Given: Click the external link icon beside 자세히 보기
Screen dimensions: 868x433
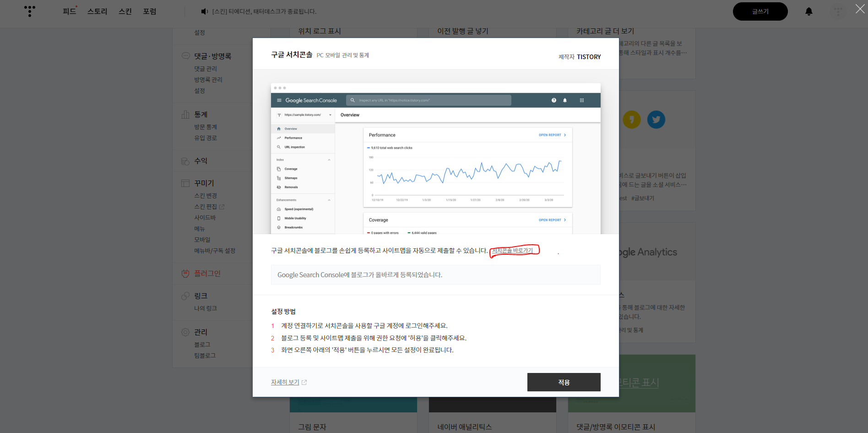Looking at the screenshot, I should [304, 382].
